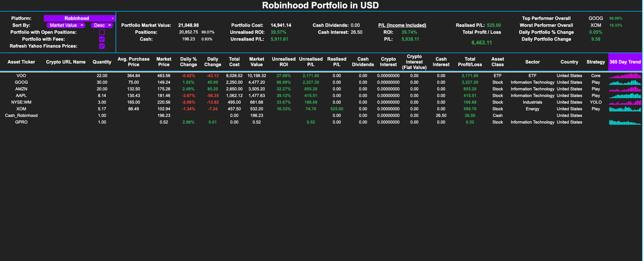Click the Unrealised ROI column header
Image resolution: width=644 pixels, height=261 pixels.
[284, 62]
